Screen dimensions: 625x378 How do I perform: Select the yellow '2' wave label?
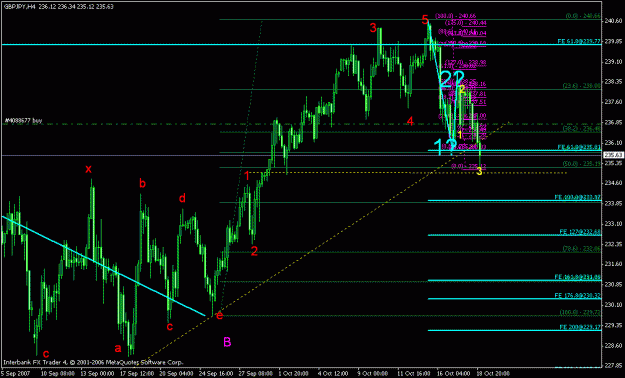pos(462,89)
